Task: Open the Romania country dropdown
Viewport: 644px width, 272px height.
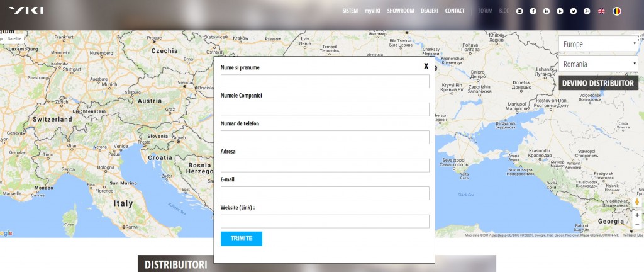Action: point(598,64)
